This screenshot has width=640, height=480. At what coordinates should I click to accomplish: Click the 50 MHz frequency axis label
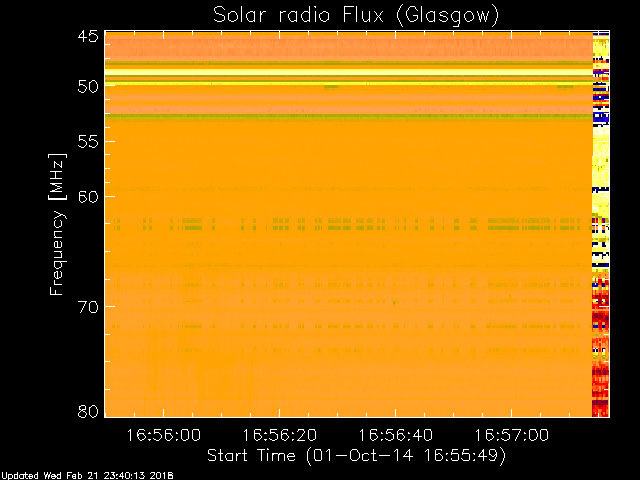tap(88, 86)
